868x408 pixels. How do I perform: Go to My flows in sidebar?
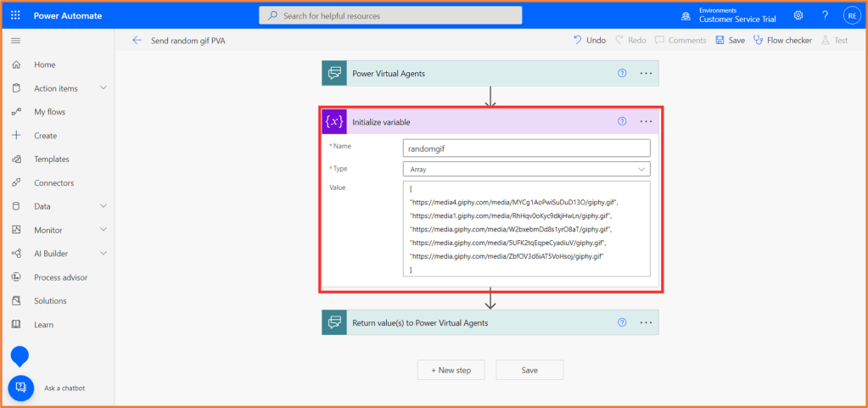click(49, 112)
